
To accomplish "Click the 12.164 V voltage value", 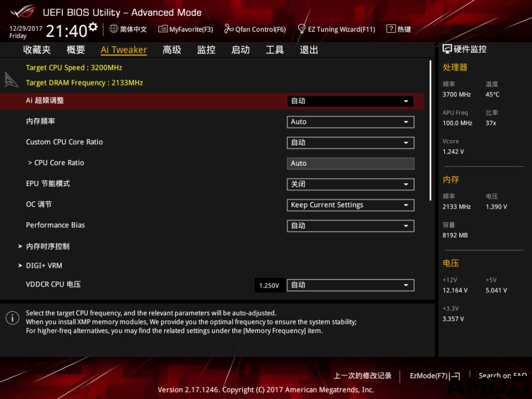I will pyautogui.click(x=455, y=290).
